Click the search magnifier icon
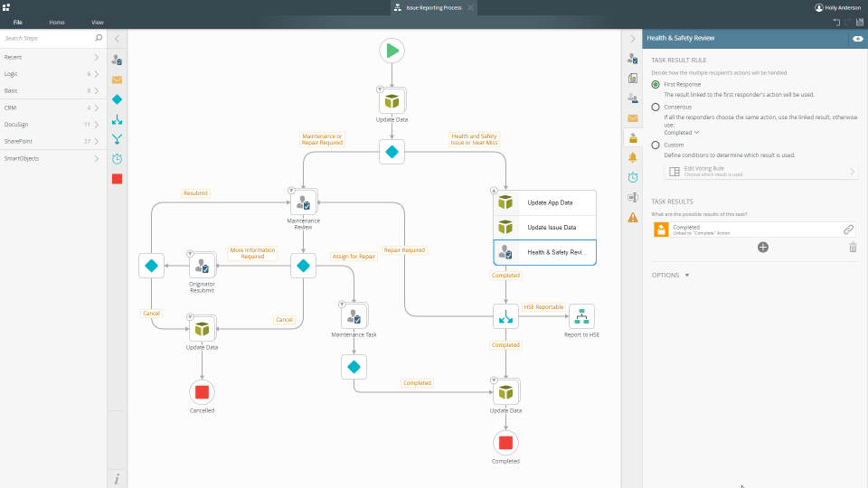The width and height of the screenshot is (868, 488). 99,38
